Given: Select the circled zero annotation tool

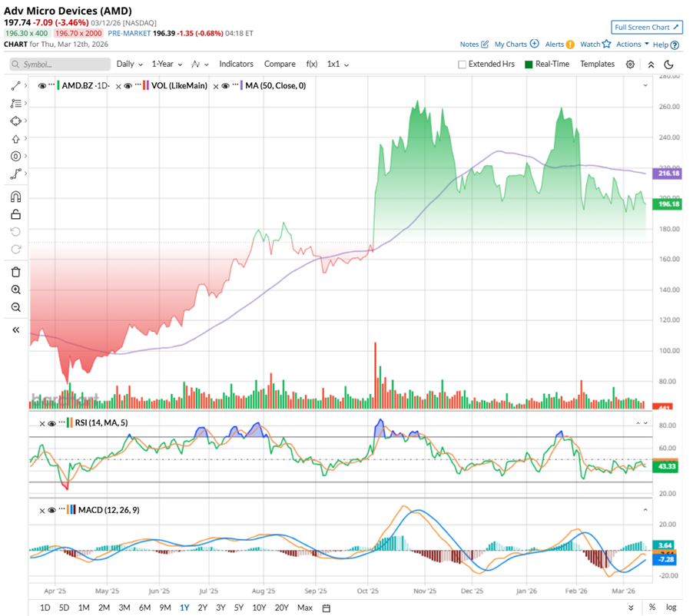Looking at the screenshot, I should [16, 156].
